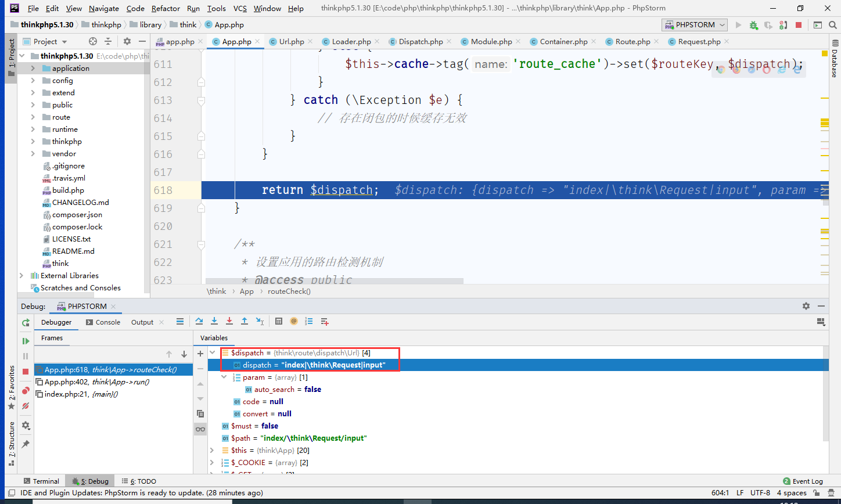Open the VCS menu

[240, 8]
